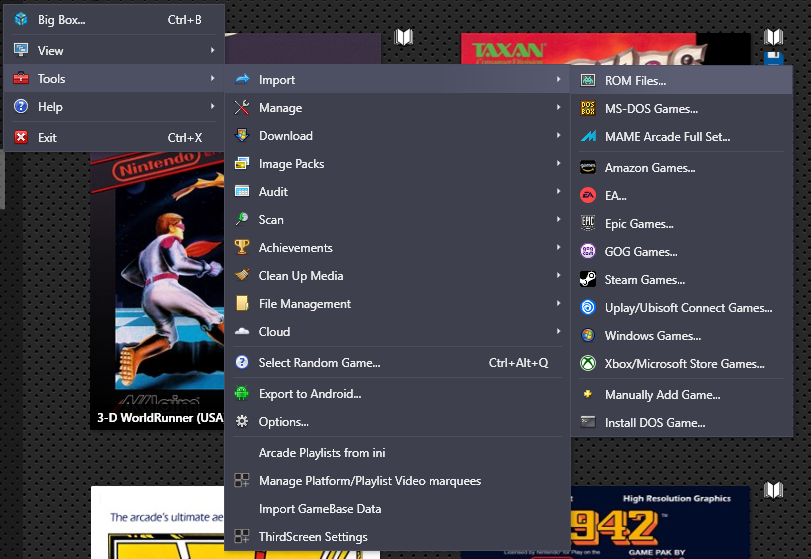Select the ROM Files... import option

coord(682,81)
